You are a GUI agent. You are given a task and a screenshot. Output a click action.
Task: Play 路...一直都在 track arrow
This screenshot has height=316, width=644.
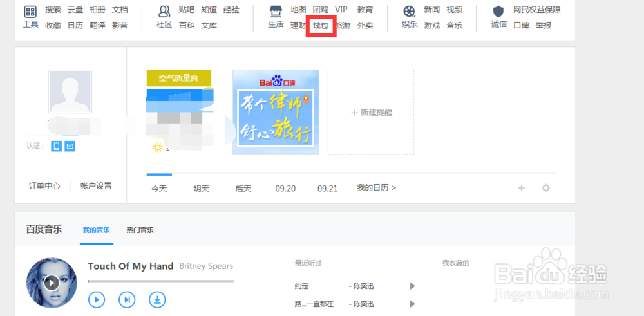pos(412,304)
